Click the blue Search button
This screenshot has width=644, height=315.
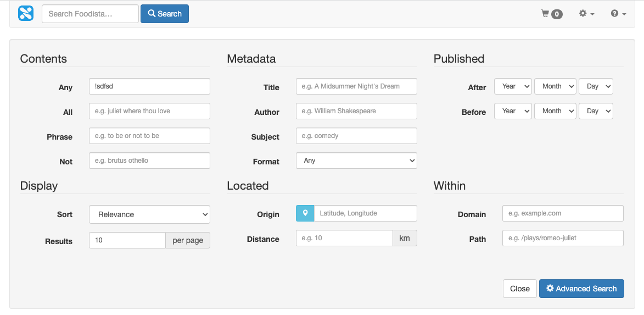tap(164, 14)
